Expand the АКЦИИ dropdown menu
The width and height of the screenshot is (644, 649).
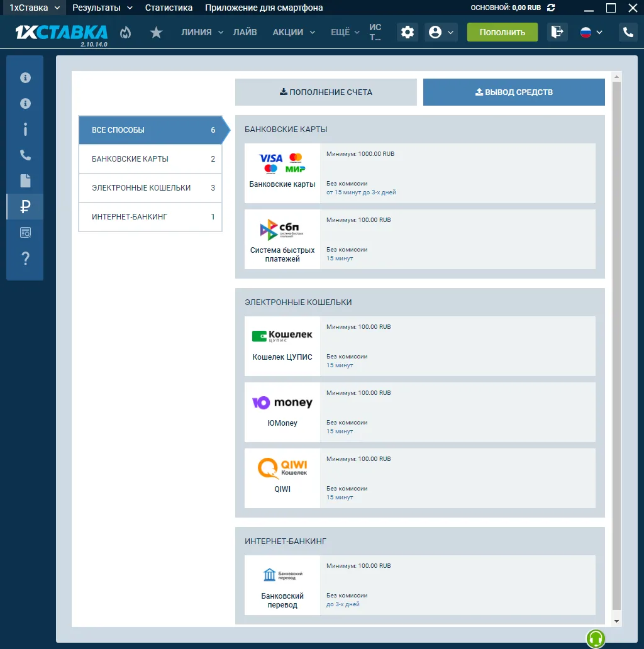pos(294,32)
